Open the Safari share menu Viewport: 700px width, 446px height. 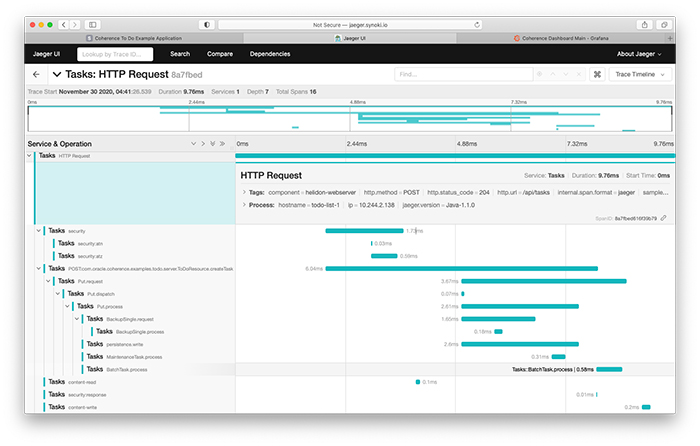point(644,25)
